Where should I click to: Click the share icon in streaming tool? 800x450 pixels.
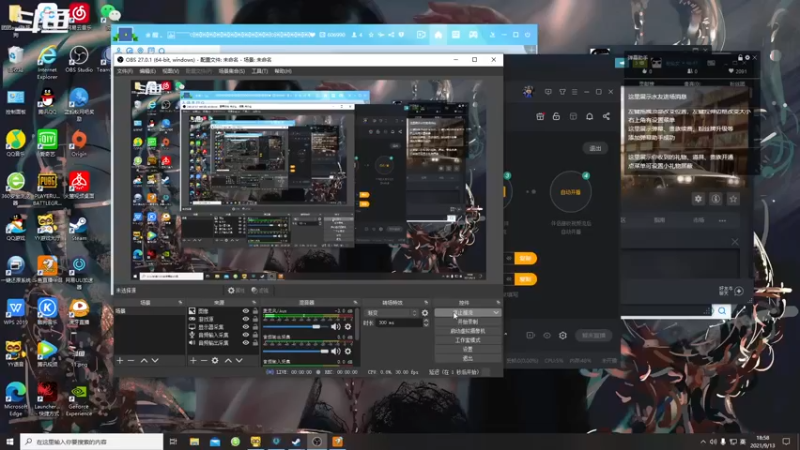coord(606,116)
